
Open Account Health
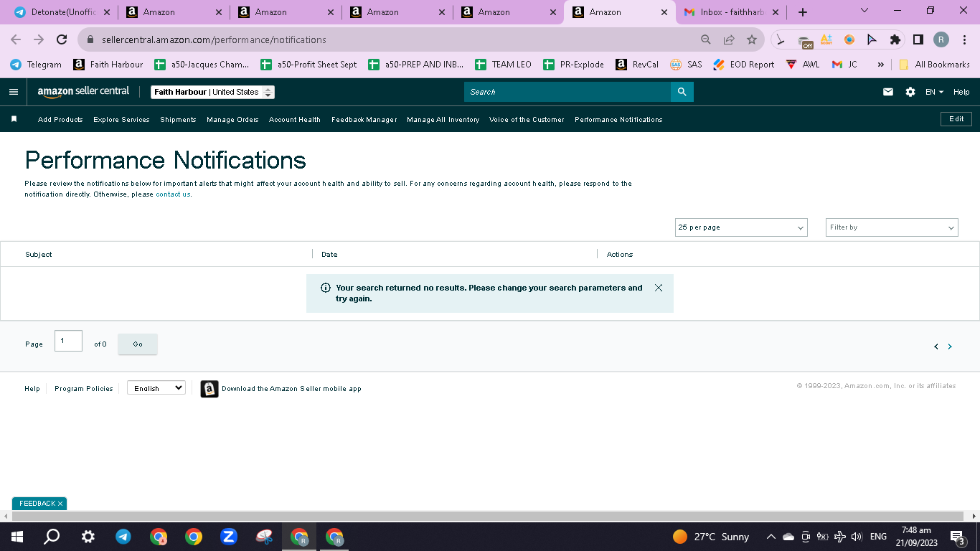pos(295,120)
